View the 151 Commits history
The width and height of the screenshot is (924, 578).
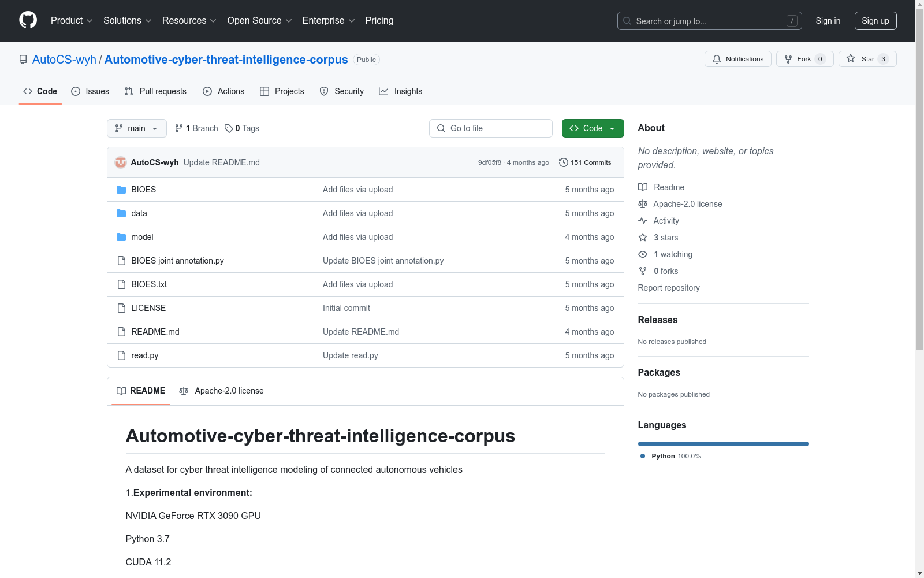585,162
